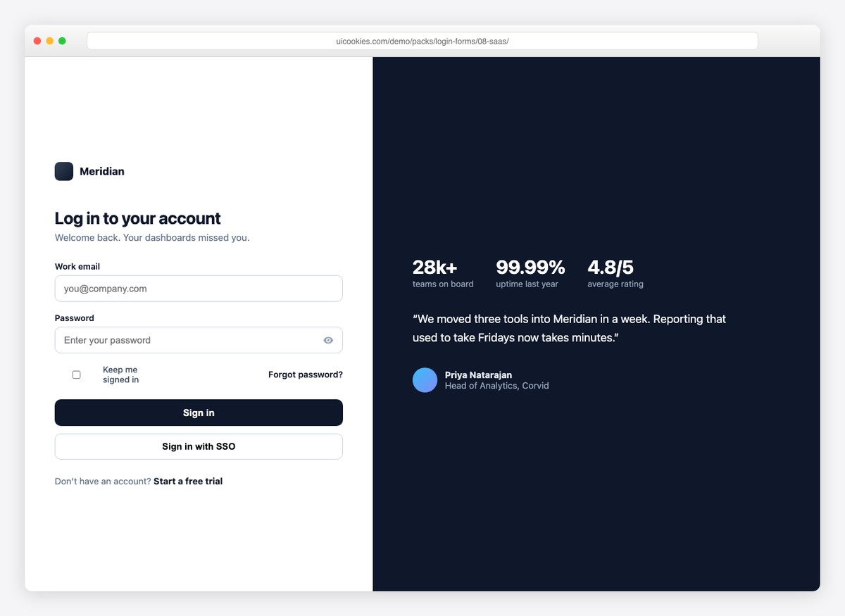
Task: Click the Log in to your account heading
Action: tap(138, 218)
